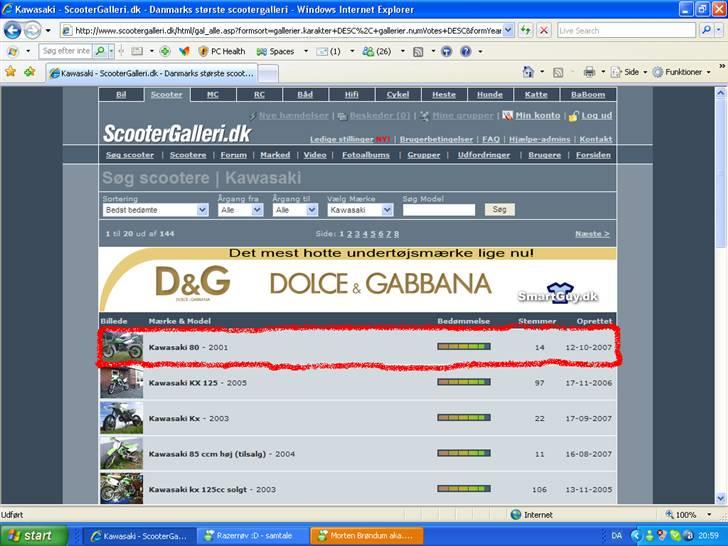Expand the Årgang fra dropdown

click(241, 210)
